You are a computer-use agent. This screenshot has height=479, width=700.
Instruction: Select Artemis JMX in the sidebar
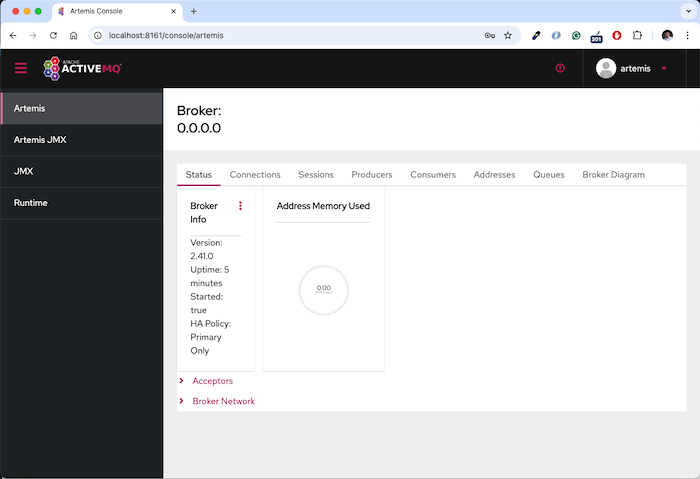tap(82, 140)
